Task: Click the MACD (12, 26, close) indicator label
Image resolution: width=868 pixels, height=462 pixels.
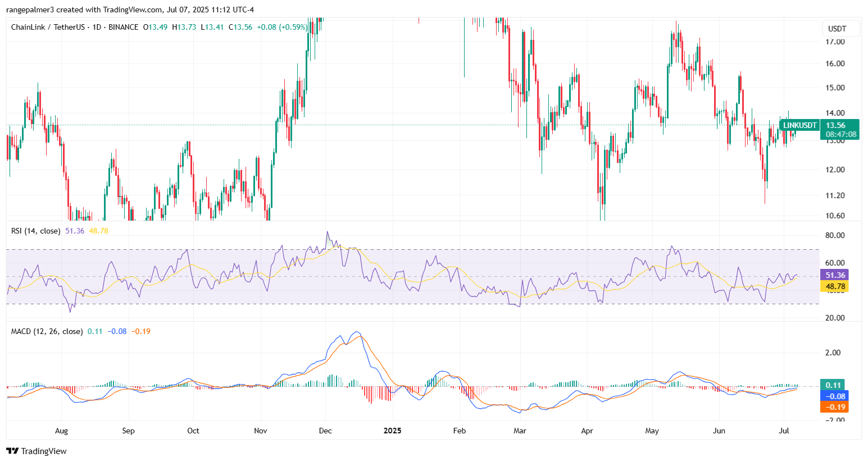Action: coord(47,331)
